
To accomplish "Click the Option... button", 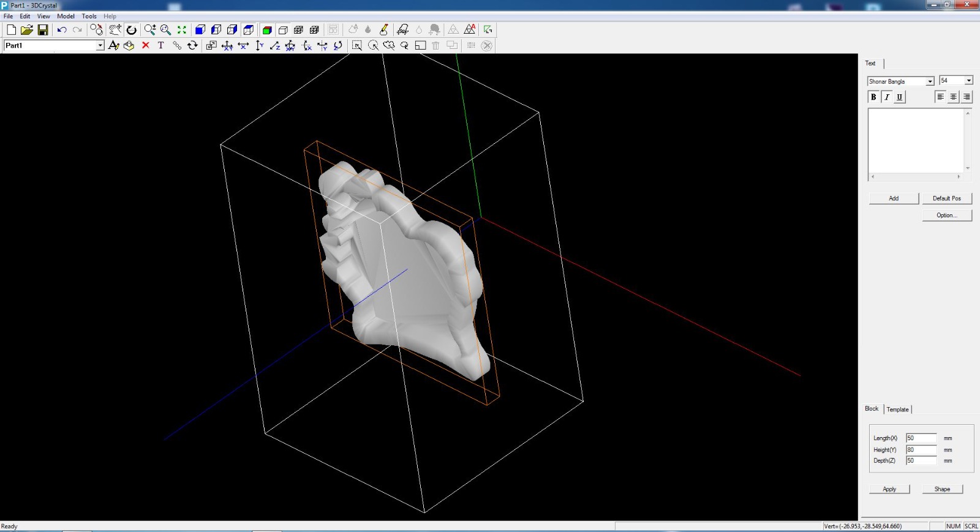I will (947, 215).
